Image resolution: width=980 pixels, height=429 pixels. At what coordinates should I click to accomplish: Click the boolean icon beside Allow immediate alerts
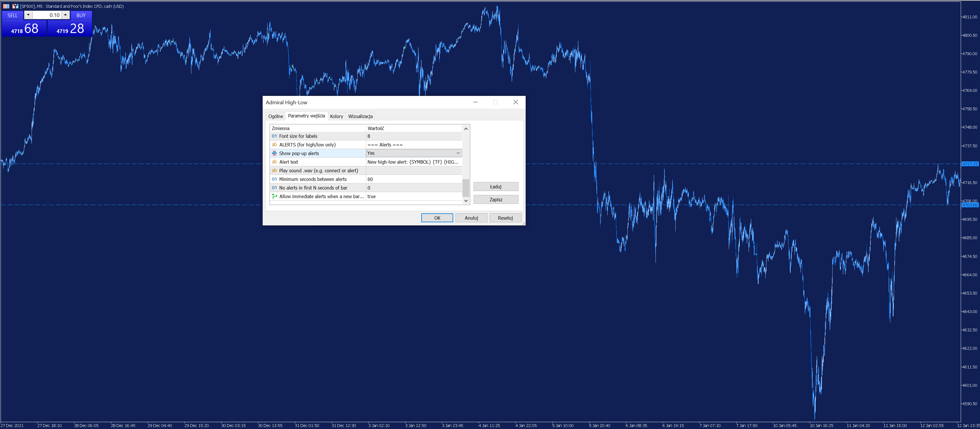(274, 196)
